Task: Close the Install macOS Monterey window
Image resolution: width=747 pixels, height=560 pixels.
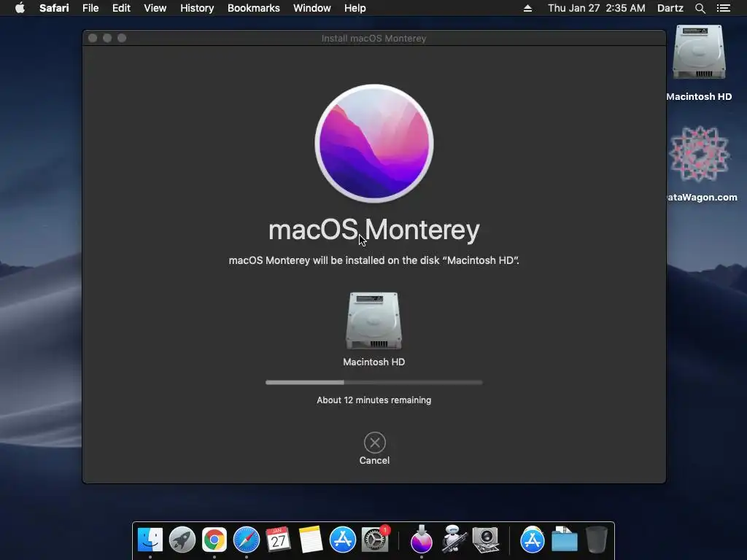Action: tap(93, 38)
